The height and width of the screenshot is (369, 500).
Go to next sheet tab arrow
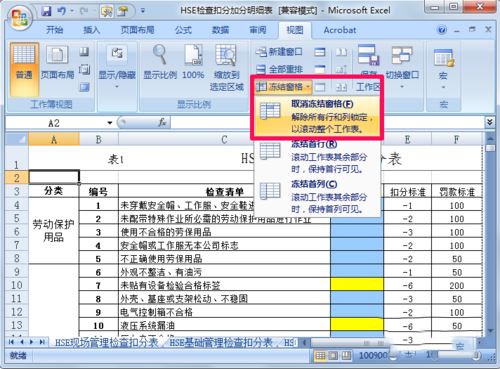(x=32, y=342)
